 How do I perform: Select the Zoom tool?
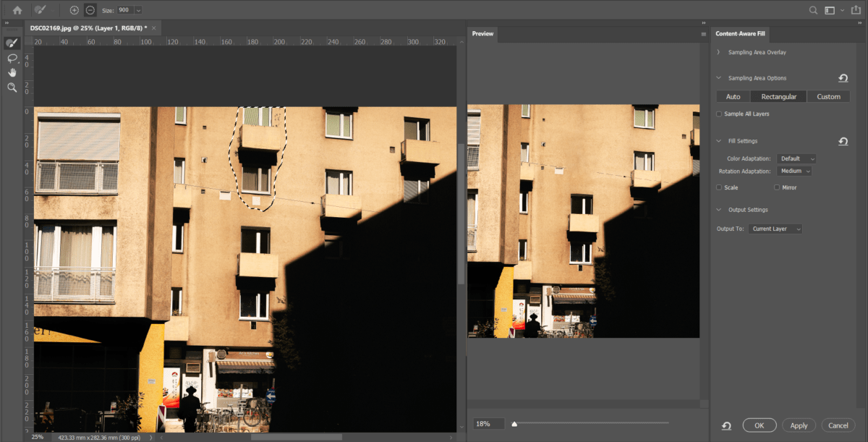point(12,87)
